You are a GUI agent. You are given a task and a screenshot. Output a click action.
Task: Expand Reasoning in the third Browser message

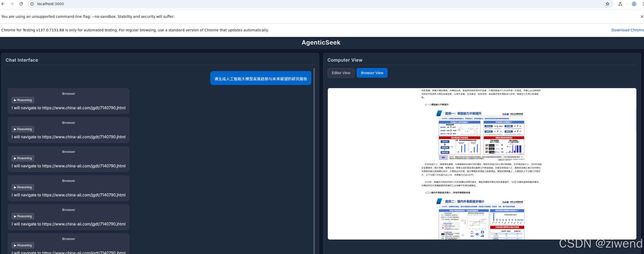tap(23, 158)
